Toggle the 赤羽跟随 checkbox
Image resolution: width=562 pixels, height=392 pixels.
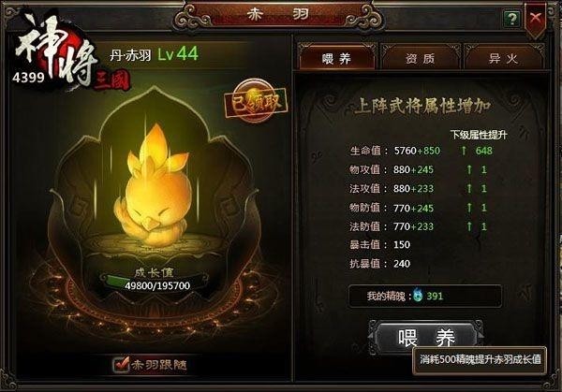coord(121,365)
